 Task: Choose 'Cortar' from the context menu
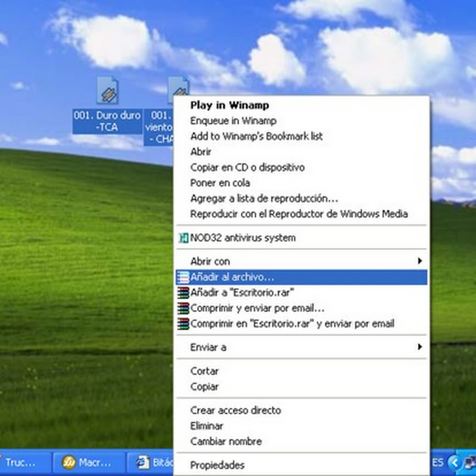coord(302,371)
